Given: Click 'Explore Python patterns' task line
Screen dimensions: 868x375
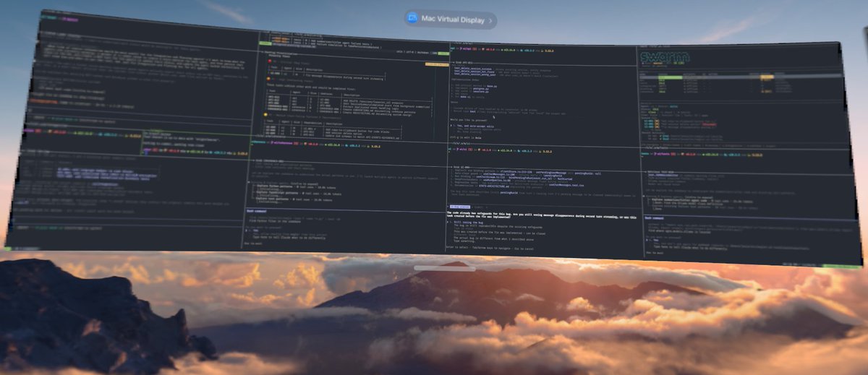Looking at the screenshot, I should (296, 187).
